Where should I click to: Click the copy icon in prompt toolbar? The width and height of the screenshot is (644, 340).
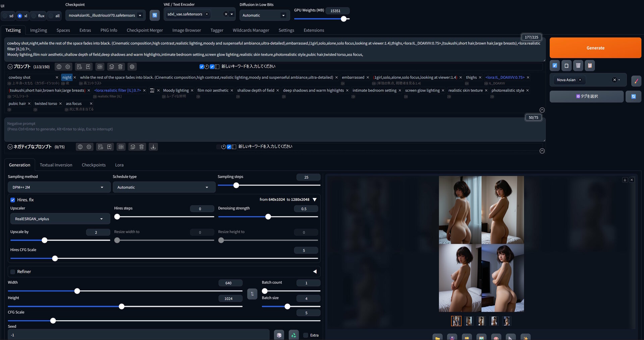[x=112, y=67]
